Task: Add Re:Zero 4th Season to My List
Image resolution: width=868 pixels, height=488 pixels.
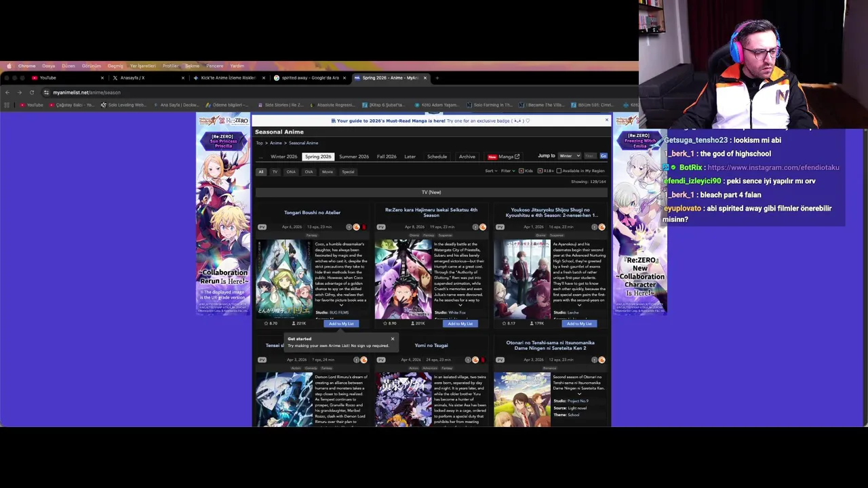Action: [x=460, y=323]
